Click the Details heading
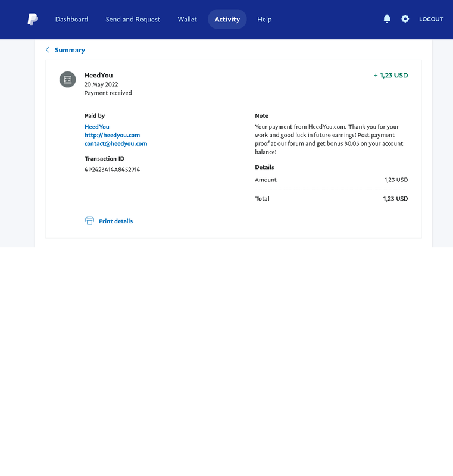The width and height of the screenshot is (453, 476). 264,167
